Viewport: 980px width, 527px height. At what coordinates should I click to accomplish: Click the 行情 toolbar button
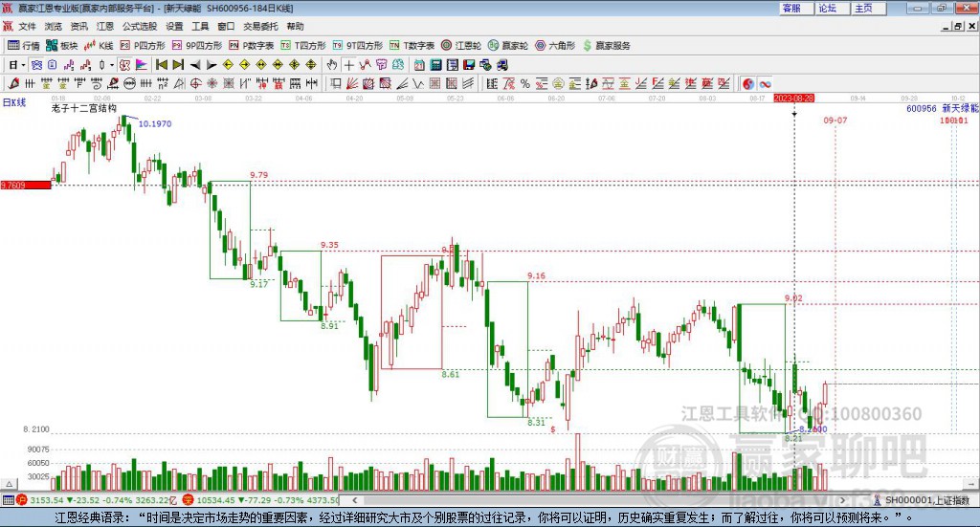[x=24, y=46]
